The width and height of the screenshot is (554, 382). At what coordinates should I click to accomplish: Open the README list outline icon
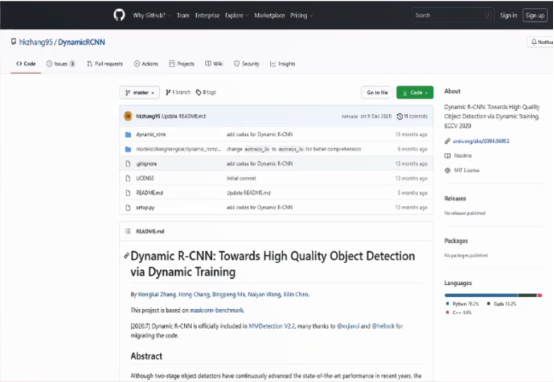(128, 231)
